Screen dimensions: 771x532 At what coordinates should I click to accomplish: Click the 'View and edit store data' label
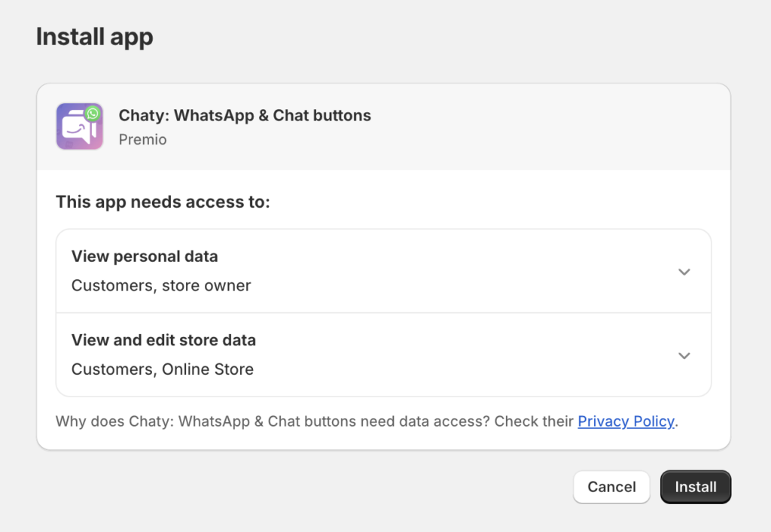pos(163,340)
